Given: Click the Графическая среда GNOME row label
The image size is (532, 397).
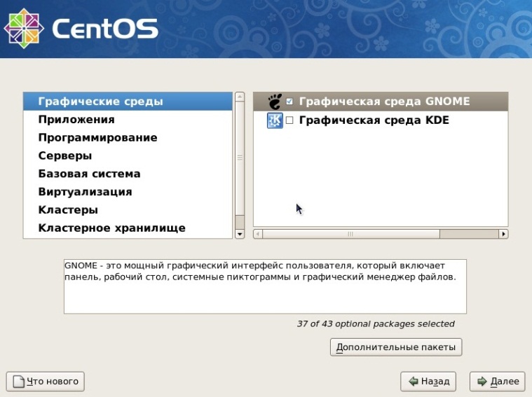Looking at the screenshot, I should [x=384, y=102].
